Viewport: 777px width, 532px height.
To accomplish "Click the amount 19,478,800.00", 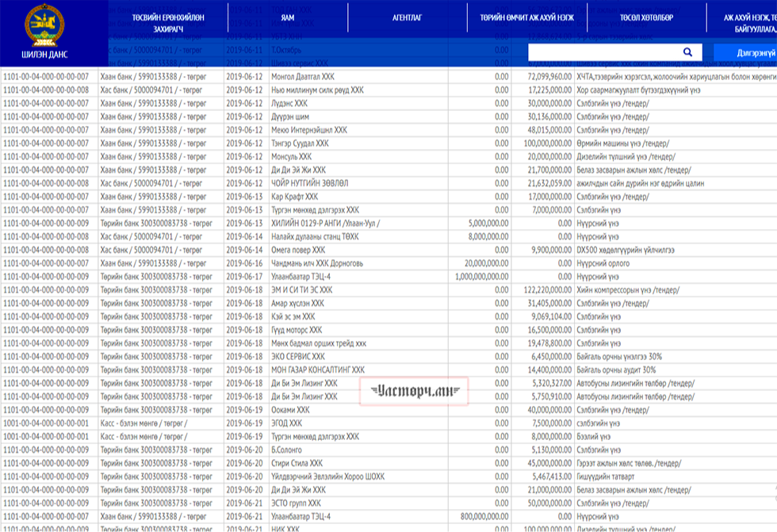I will click(x=549, y=344).
